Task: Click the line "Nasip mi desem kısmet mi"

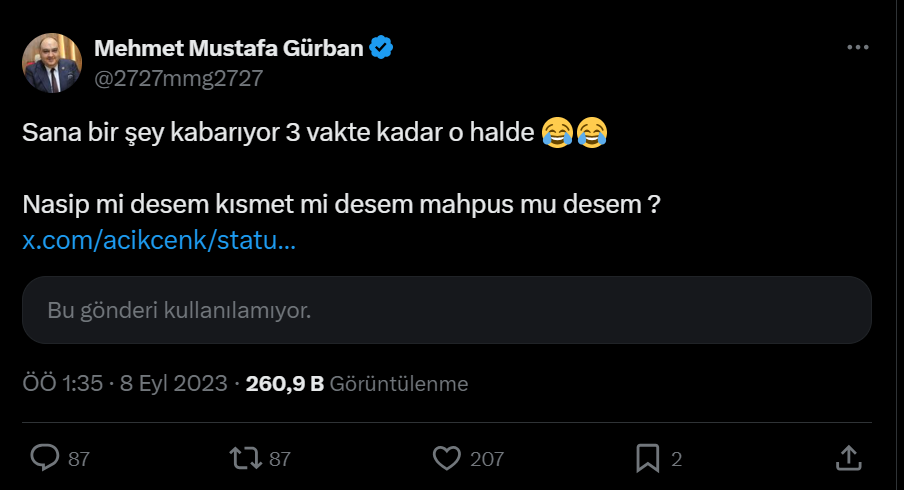Action: (340, 205)
